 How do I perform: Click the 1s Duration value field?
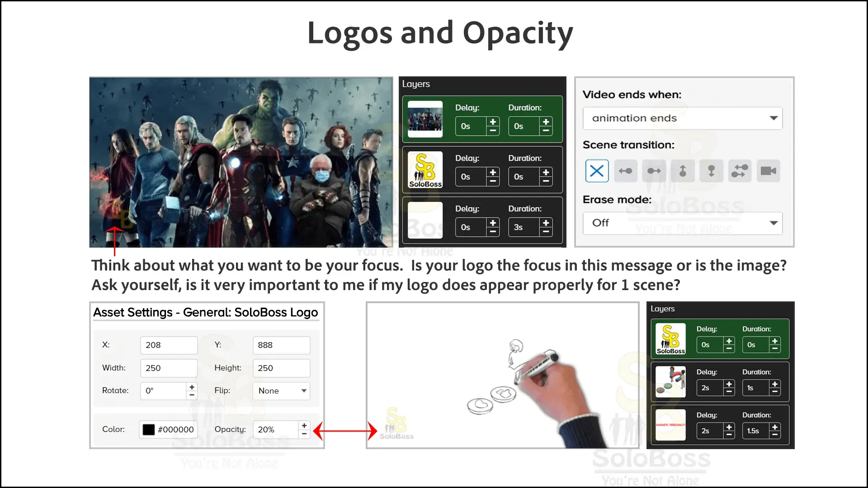[x=756, y=388]
